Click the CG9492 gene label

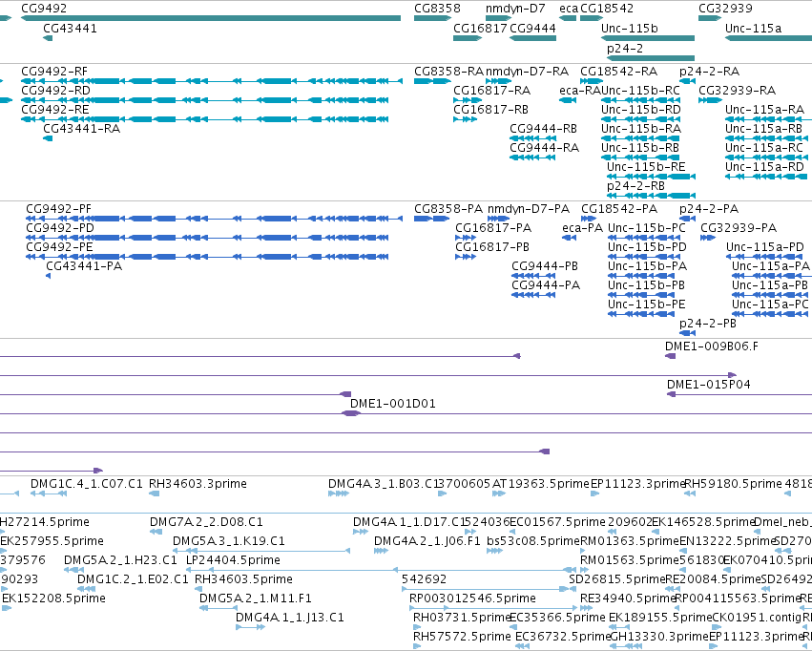point(44,9)
